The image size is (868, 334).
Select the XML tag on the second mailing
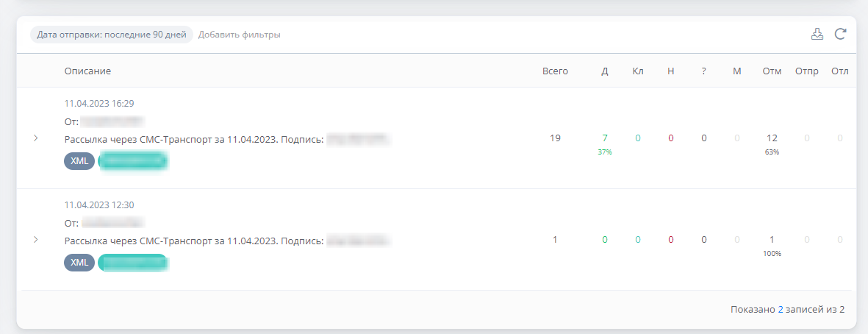[x=79, y=262]
